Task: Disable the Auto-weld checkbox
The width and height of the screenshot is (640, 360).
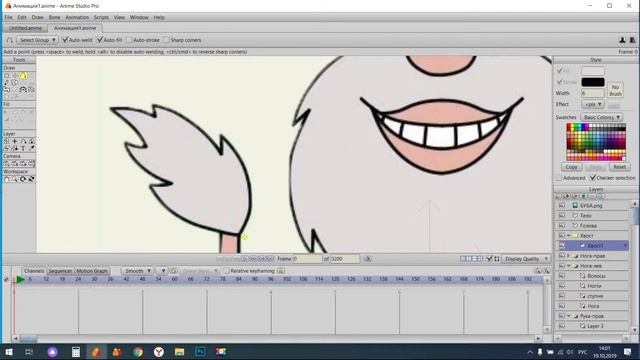Action: pos(65,40)
